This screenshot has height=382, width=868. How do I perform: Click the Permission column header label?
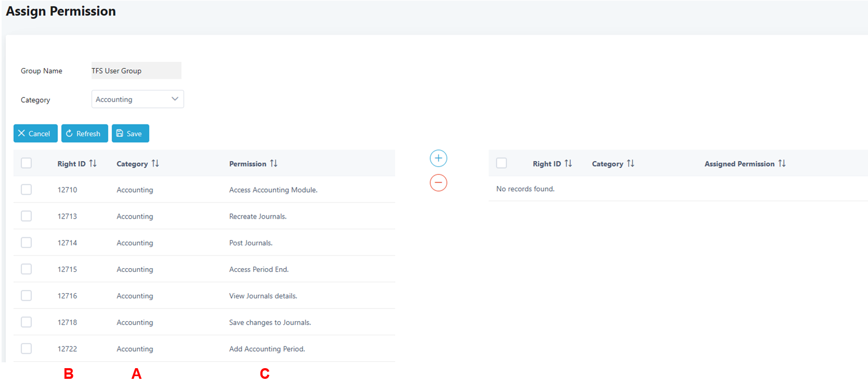[248, 164]
